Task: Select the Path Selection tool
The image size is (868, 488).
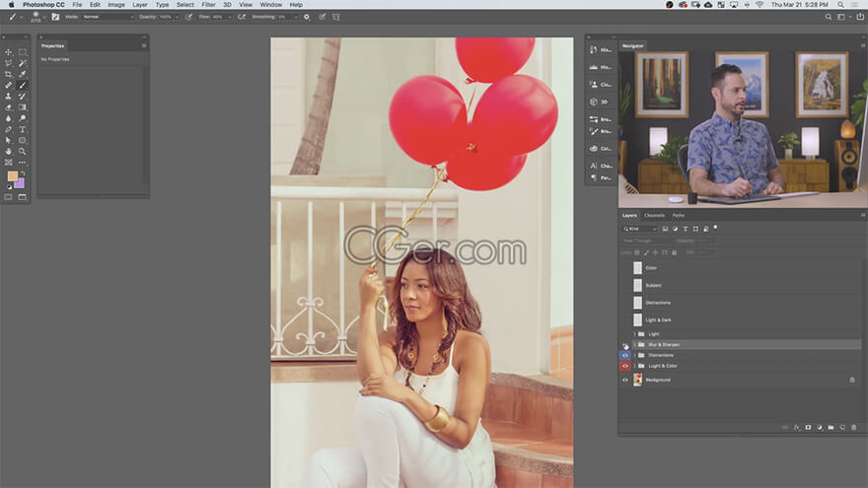Action: 8,141
